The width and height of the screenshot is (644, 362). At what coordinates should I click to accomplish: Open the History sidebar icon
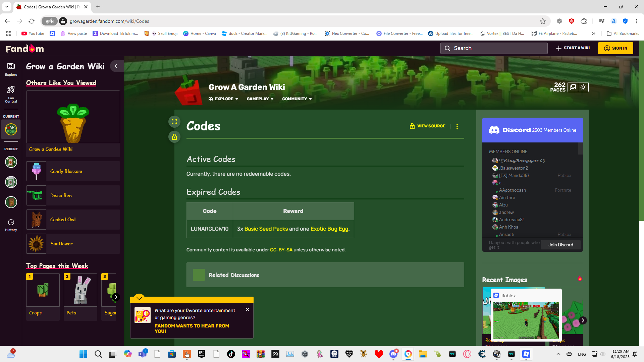click(x=11, y=225)
